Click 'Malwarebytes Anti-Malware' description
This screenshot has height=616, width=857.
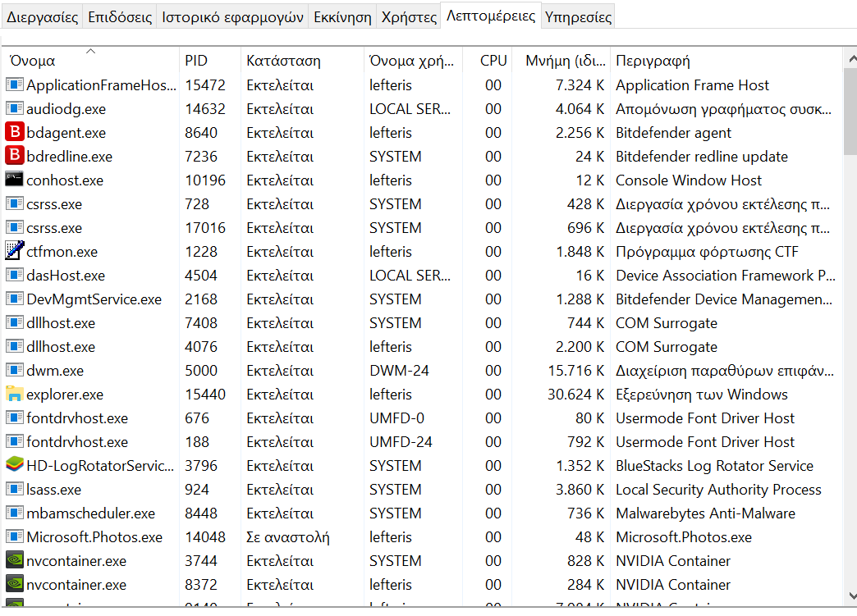(705, 513)
